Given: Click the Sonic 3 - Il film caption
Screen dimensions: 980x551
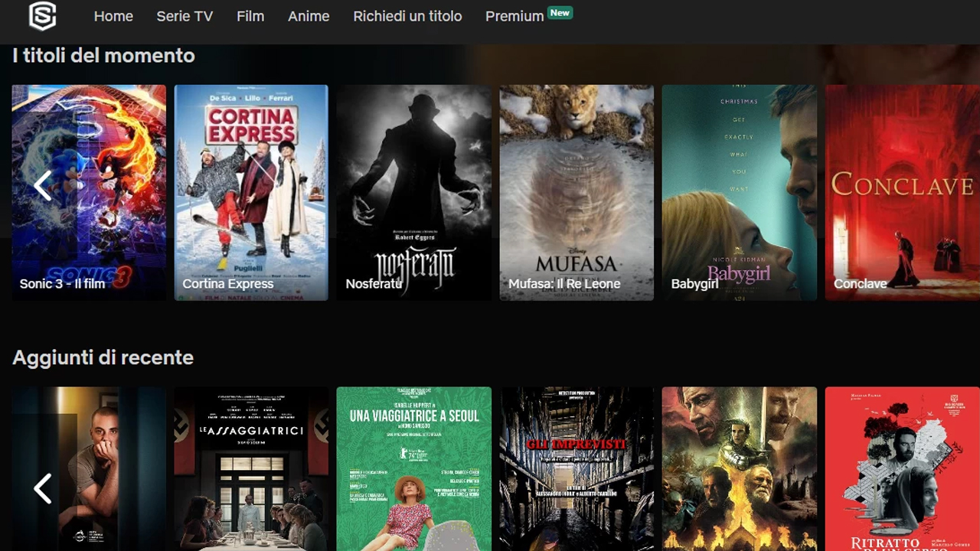Looking at the screenshot, I should point(62,283).
